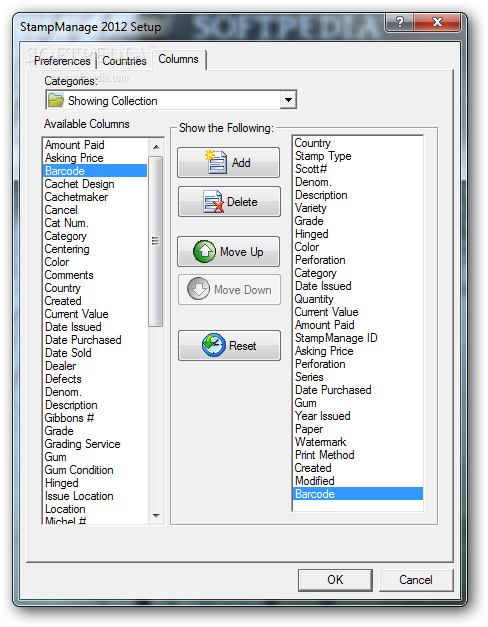
Task: Click the folder icon in Categories combo
Action: point(56,100)
